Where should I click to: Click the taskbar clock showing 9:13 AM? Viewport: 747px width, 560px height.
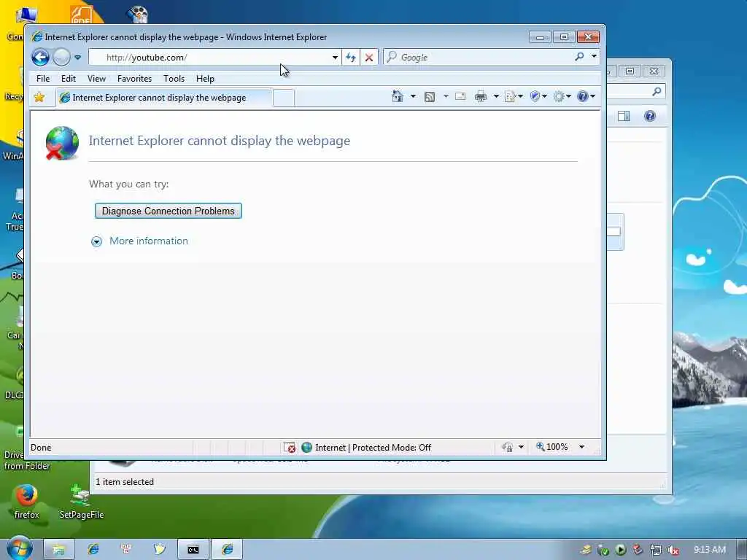[x=709, y=550]
